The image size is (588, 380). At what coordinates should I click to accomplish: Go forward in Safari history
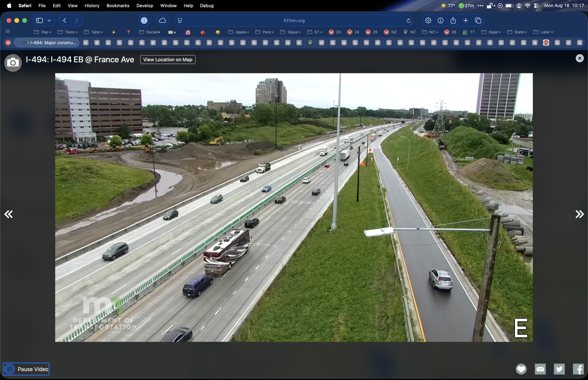click(x=76, y=20)
